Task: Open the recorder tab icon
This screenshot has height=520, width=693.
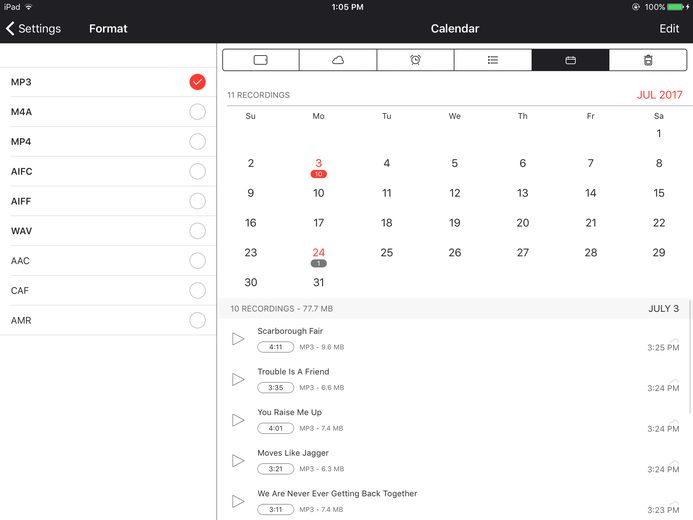Action: (x=260, y=60)
